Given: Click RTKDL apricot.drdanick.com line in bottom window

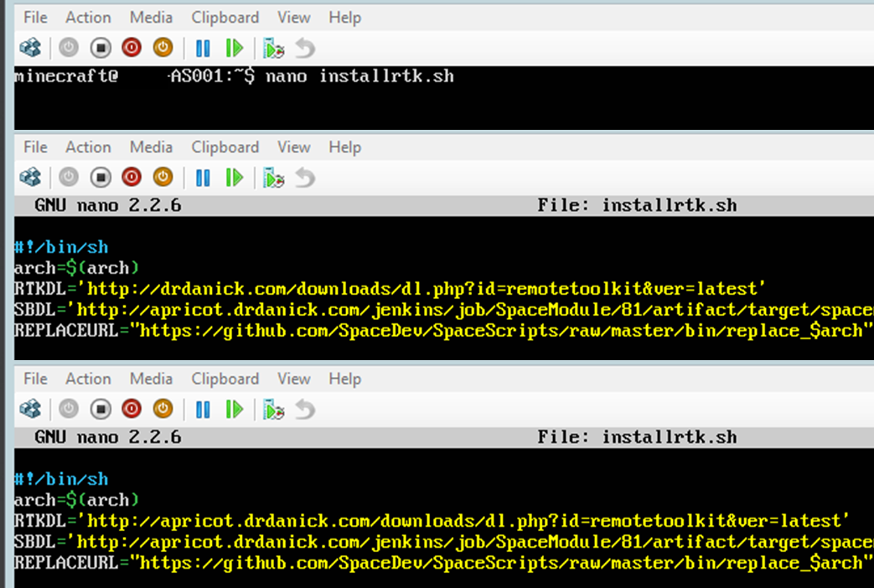Looking at the screenshot, I should click(x=432, y=520).
